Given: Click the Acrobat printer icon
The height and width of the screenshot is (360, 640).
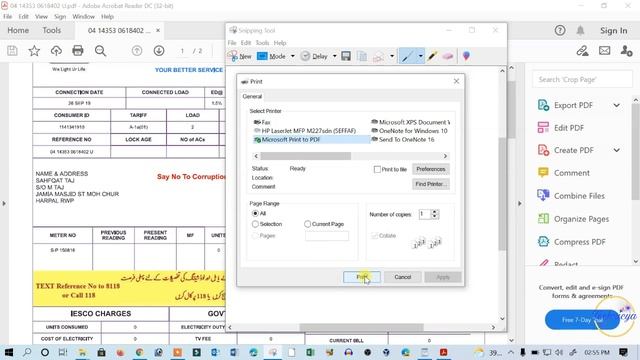Looking at the screenshot, I should tap(78, 51).
